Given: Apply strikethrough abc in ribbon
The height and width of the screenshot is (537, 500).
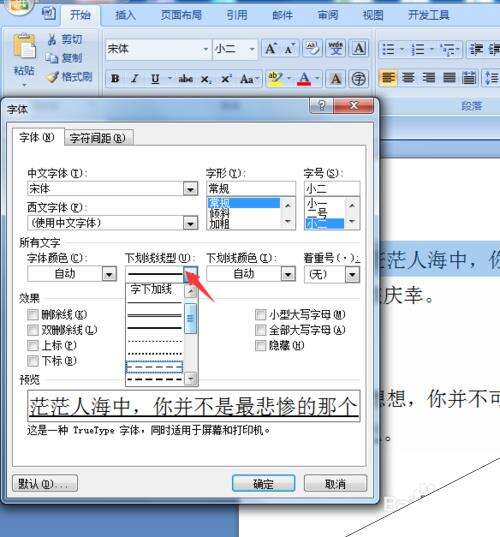Looking at the screenshot, I should (x=186, y=79).
